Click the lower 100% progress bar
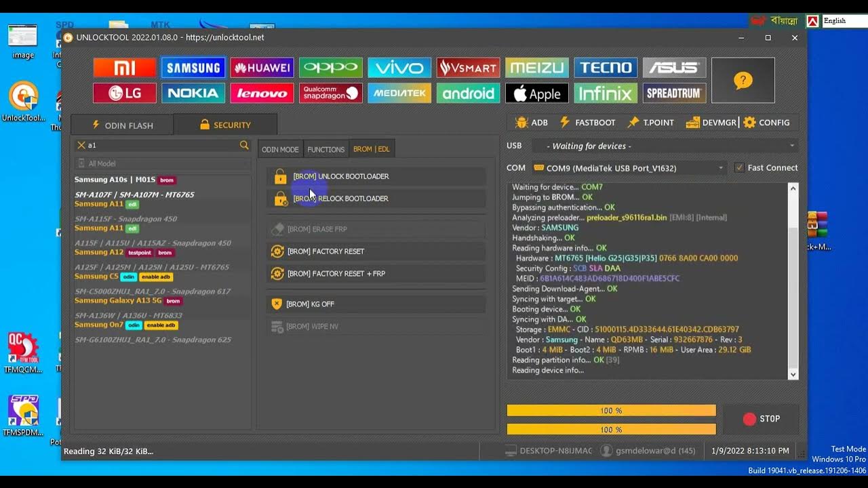This screenshot has height=488, width=868. click(x=611, y=430)
